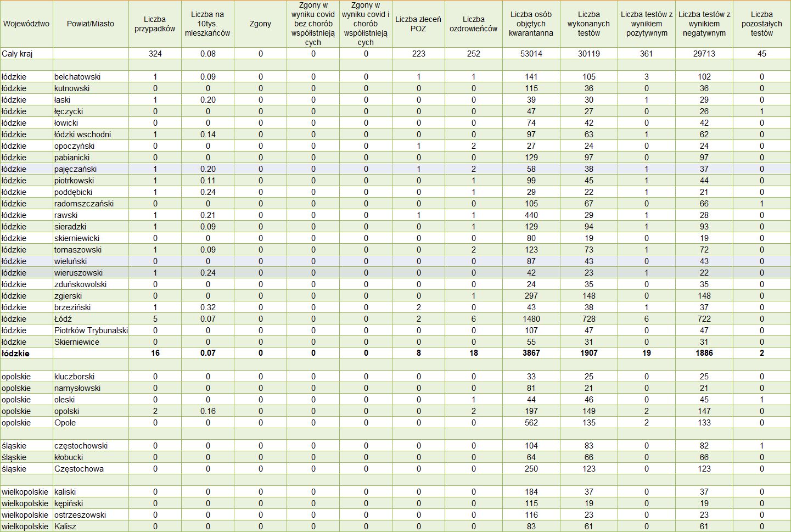Viewport: 791px width, 532px height.
Task: Select the rawski county cell
Action: [x=91, y=215]
